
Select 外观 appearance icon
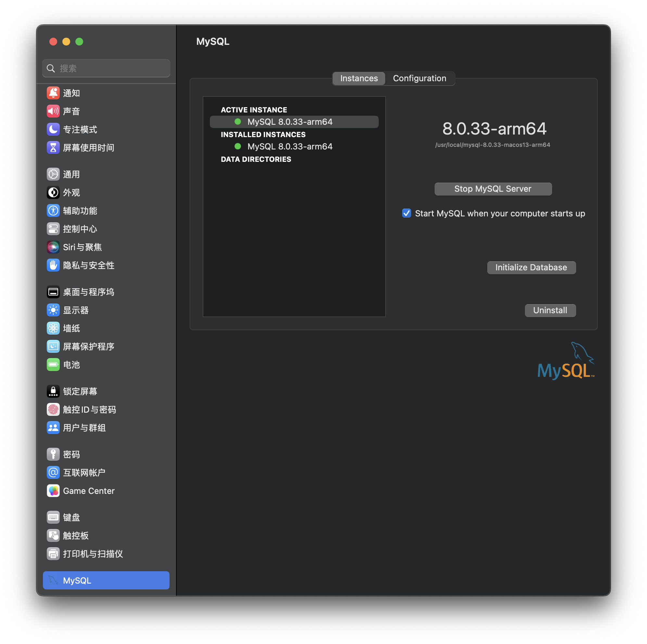click(53, 193)
